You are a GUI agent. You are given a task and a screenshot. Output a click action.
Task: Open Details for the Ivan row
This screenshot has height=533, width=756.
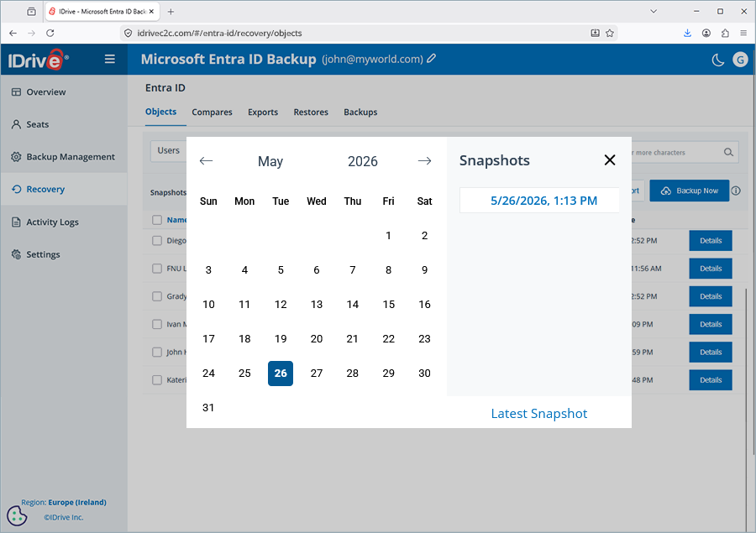710,324
